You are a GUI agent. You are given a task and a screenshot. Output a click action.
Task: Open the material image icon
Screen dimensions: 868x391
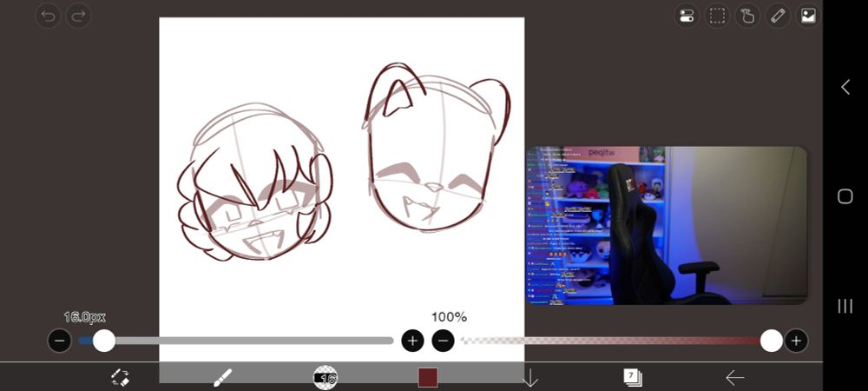(x=808, y=16)
